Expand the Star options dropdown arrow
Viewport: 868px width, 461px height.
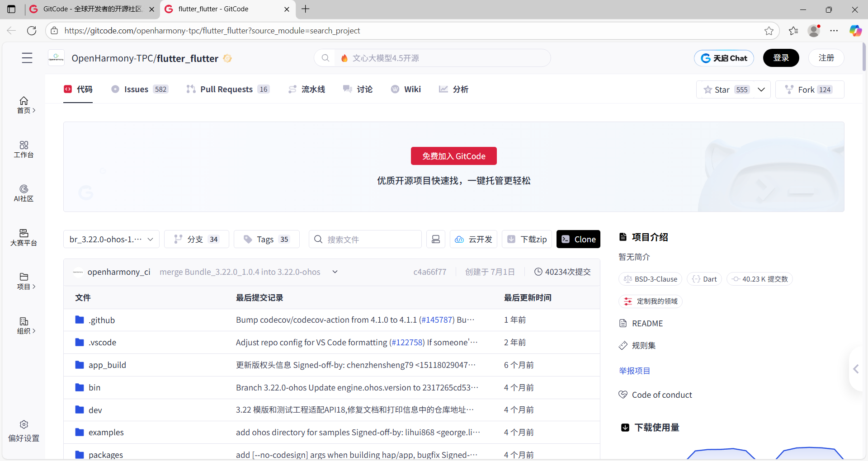(761, 89)
